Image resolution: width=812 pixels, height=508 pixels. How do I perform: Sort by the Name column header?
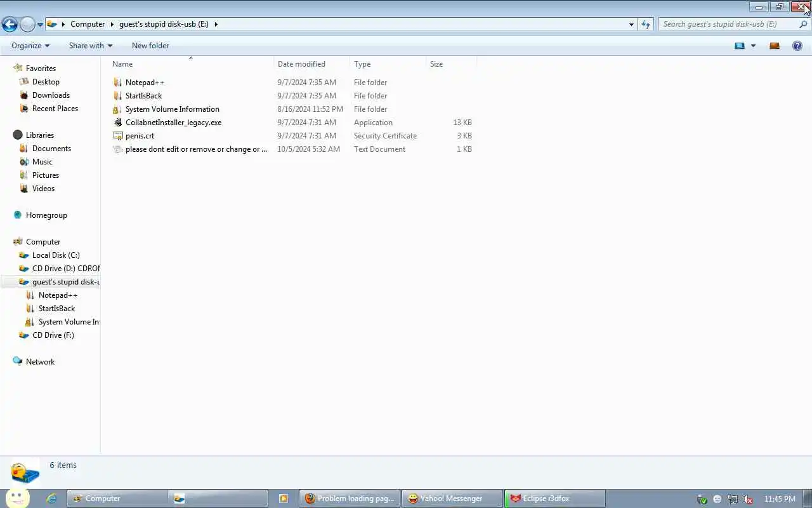tap(190, 64)
